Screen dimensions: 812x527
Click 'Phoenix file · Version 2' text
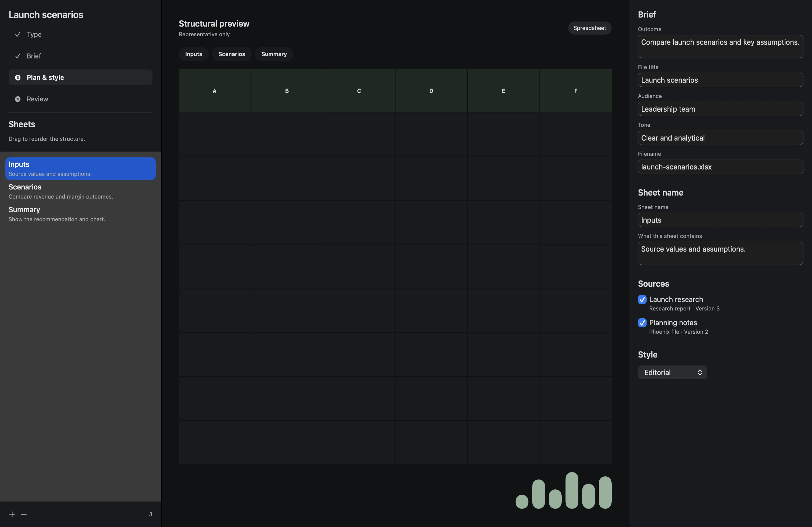678,332
